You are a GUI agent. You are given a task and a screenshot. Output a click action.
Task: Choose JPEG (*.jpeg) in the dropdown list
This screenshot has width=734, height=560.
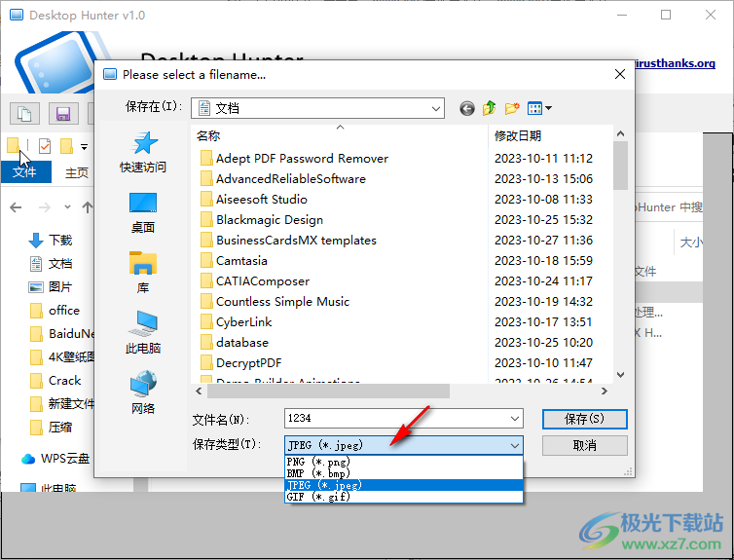(x=404, y=485)
